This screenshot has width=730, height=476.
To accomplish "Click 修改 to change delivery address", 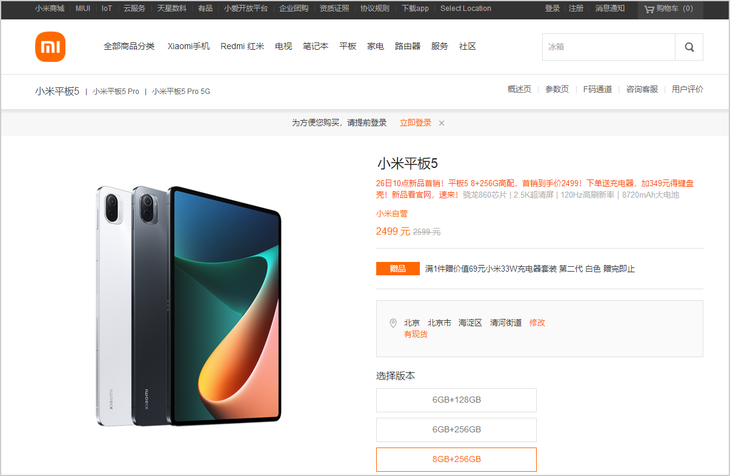I will tap(537, 323).
